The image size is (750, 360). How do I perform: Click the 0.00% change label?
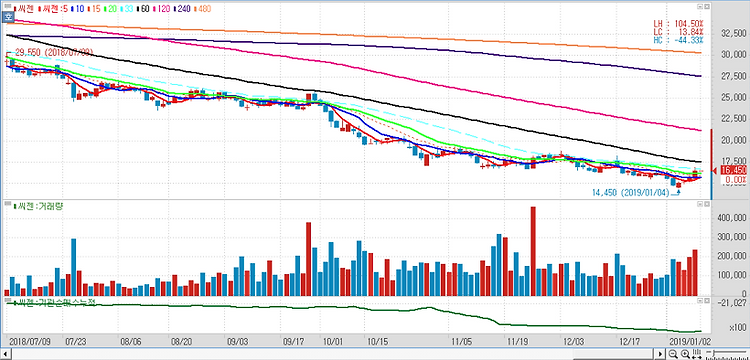(x=735, y=180)
